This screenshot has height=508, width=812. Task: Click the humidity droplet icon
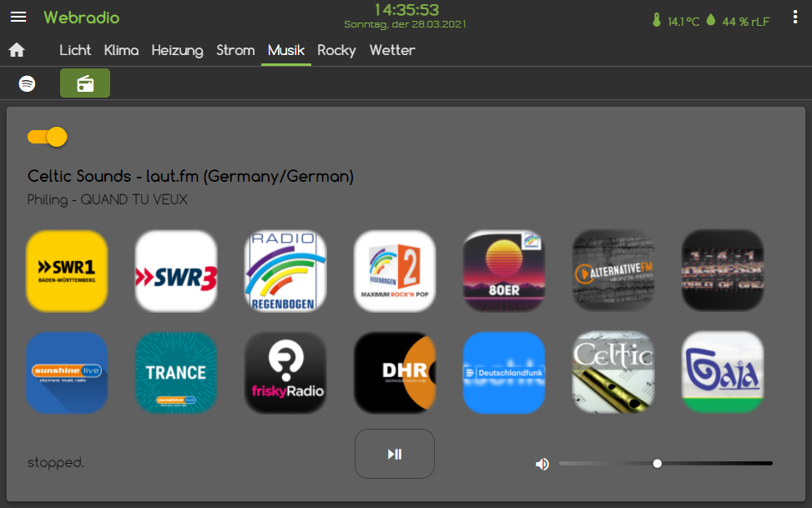[711, 20]
